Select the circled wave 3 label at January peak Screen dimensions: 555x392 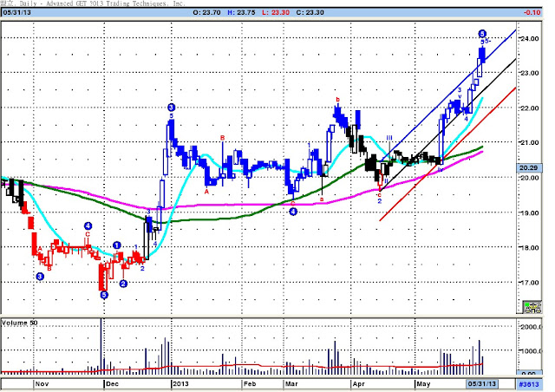coord(172,108)
